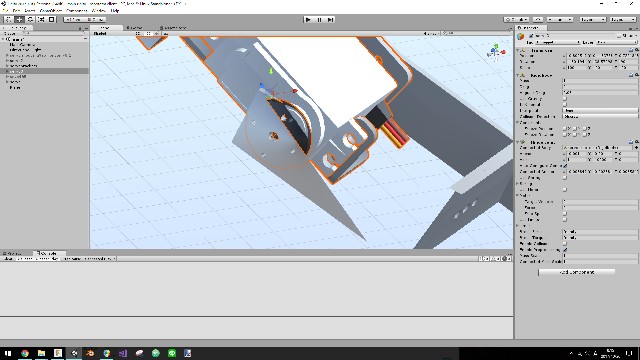Toggle Rigidbody Is Kinematic checkbox
Viewport: 640px width, 360px height.
[x=565, y=104]
